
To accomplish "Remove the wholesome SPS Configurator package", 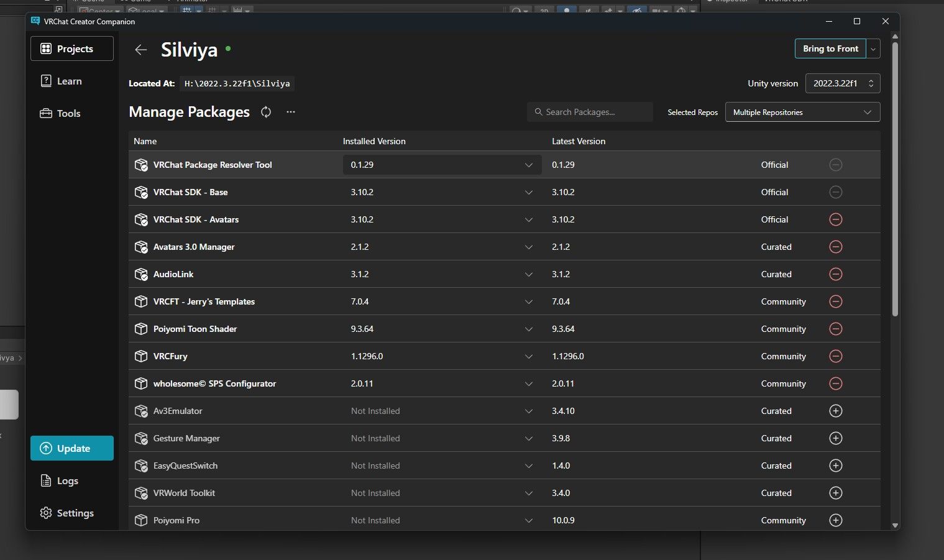I will [836, 383].
